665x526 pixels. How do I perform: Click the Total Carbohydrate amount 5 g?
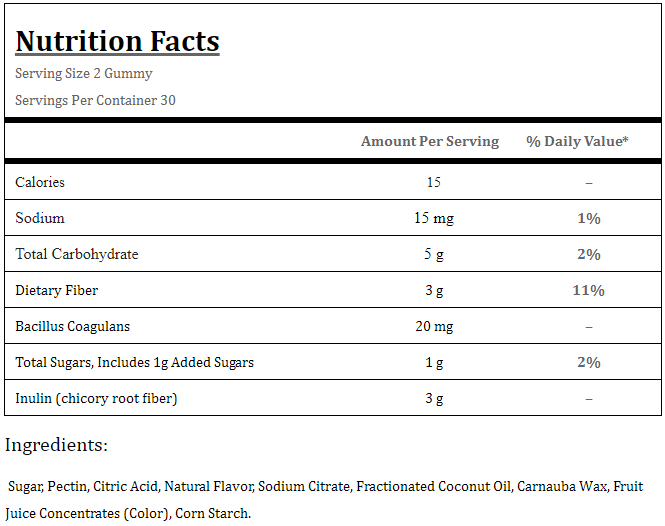click(434, 255)
